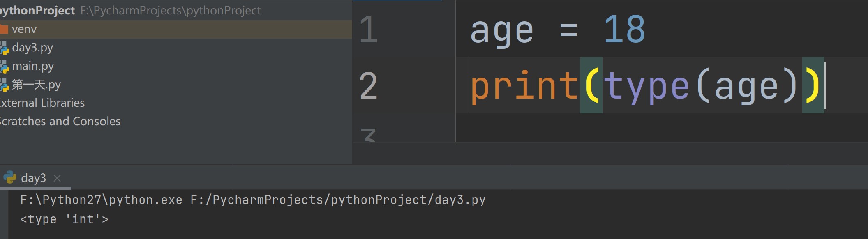Open main.py from the project tree
This screenshot has width=868, height=239.
point(33,66)
